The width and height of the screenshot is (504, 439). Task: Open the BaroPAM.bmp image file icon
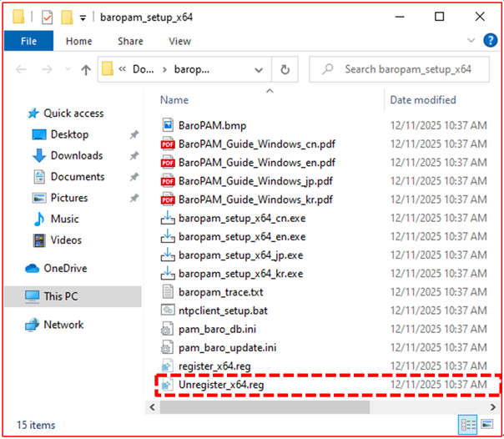point(168,125)
